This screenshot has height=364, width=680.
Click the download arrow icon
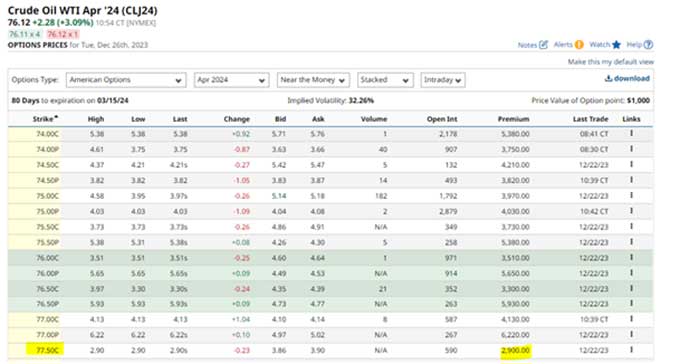pos(608,79)
